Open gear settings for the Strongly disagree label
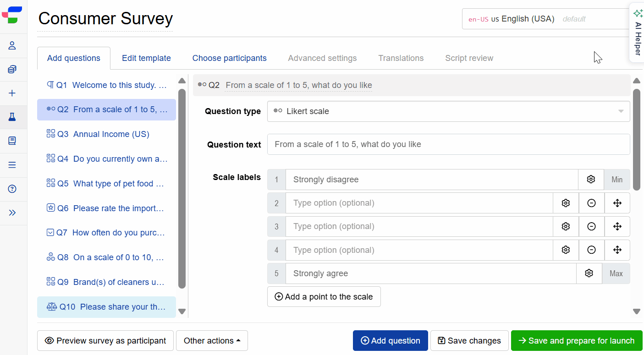Screen dimensions: 644x355 [591, 179]
